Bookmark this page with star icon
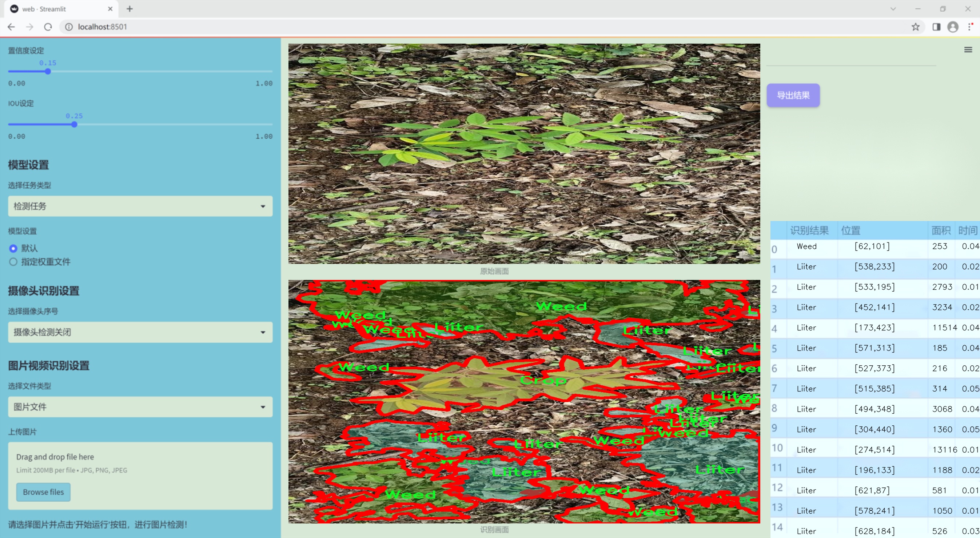980x538 pixels. pyautogui.click(x=915, y=27)
